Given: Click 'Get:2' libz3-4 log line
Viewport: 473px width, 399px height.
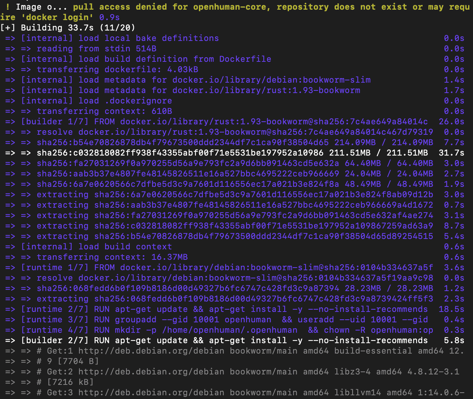Looking at the screenshot, I should point(232,372).
